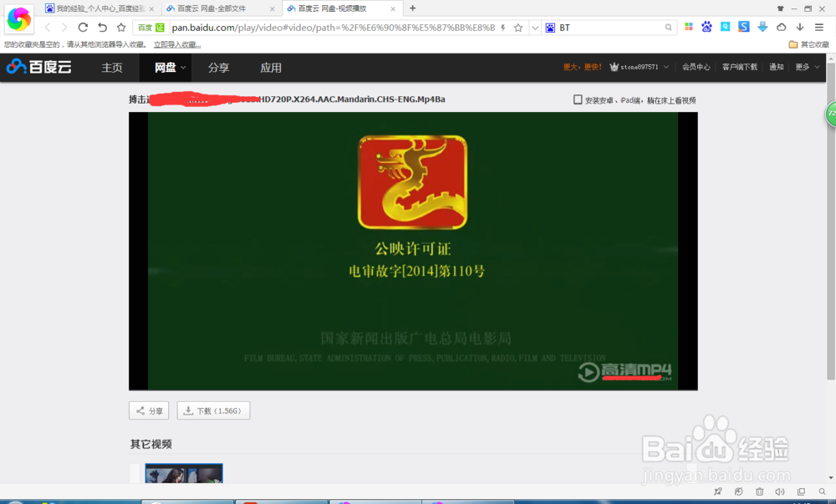Expand the address bar history dropdown arrow
Screen dimensions: 836x504
pos(534,26)
